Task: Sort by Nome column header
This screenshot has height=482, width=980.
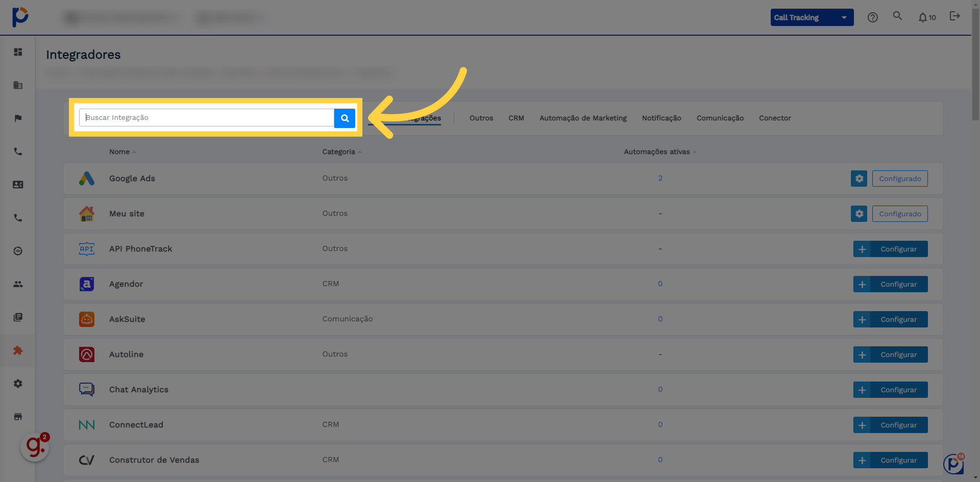Action: [x=122, y=152]
